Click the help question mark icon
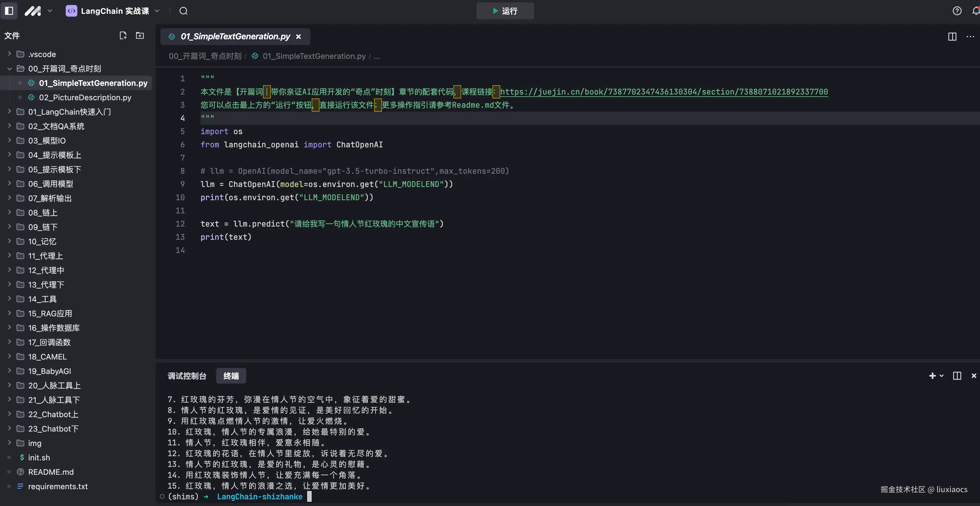 [x=957, y=11]
